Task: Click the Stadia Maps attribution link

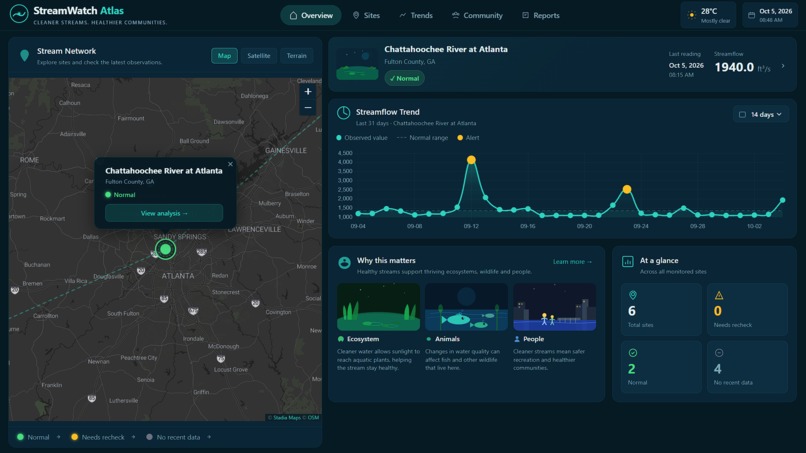Action: point(287,418)
